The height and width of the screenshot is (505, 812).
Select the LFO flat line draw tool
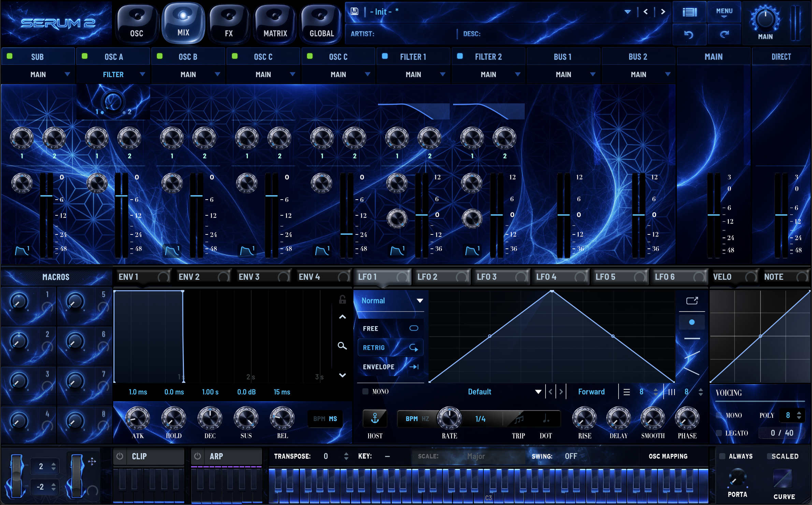(692, 338)
